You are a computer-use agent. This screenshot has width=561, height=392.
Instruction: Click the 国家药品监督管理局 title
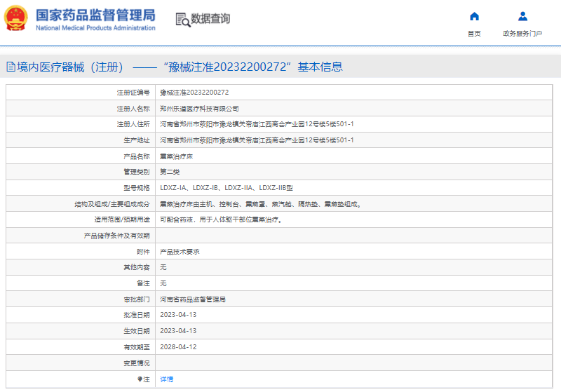click(x=95, y=15)
